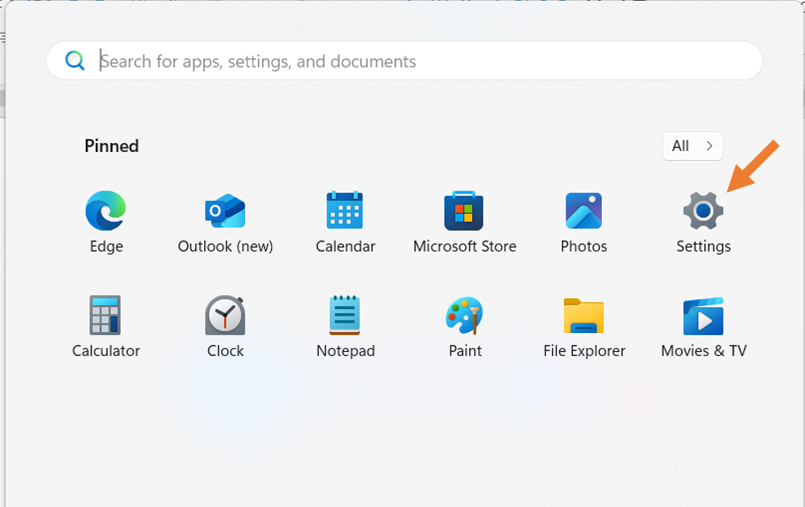
Task: Launch the Movies & TV icon
Action: coord(703,316)
